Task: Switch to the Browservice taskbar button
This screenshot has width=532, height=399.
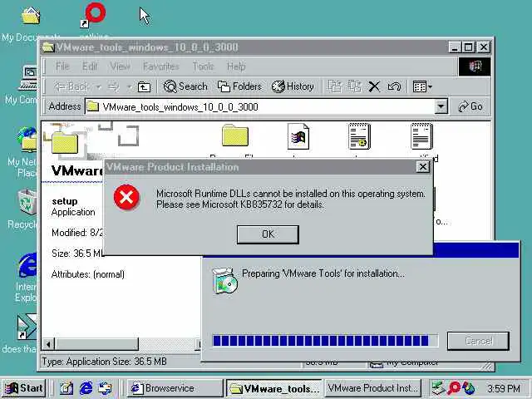Action: (x=175, y=388)
